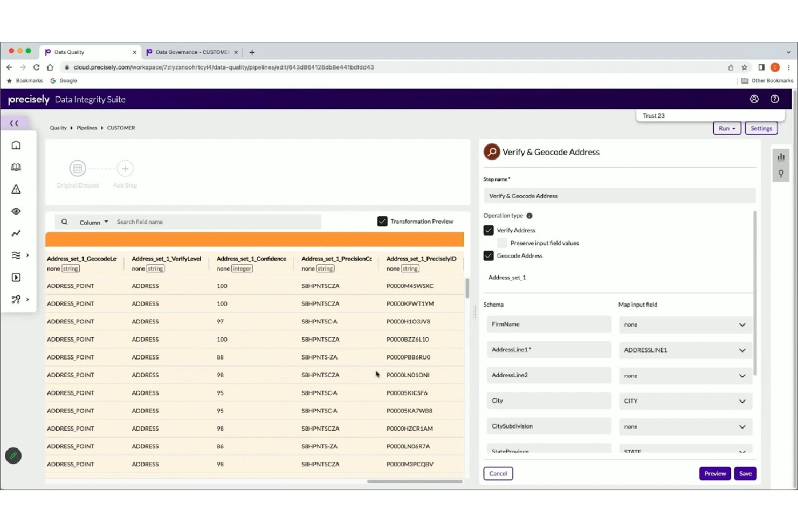Viewport: 798px width, 532px height.
Task: Click the browser home icon
Action: 50,67
